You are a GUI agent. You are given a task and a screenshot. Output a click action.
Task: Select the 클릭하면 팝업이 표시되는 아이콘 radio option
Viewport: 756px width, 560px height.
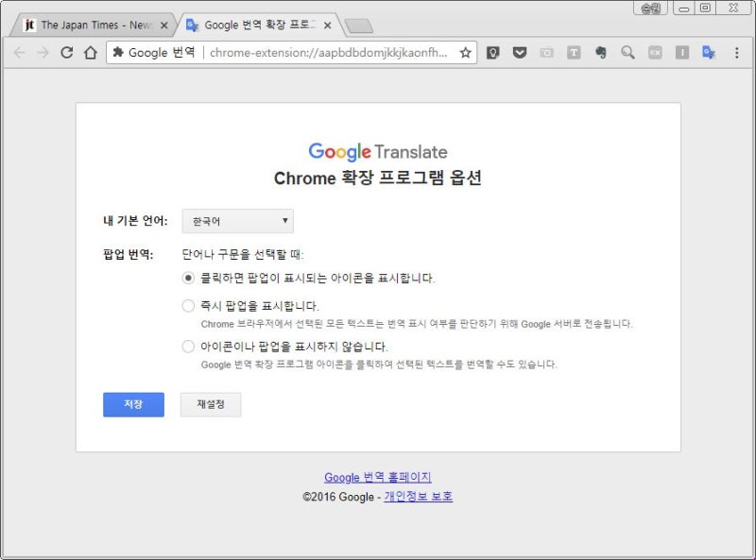(x=188, y=278)
